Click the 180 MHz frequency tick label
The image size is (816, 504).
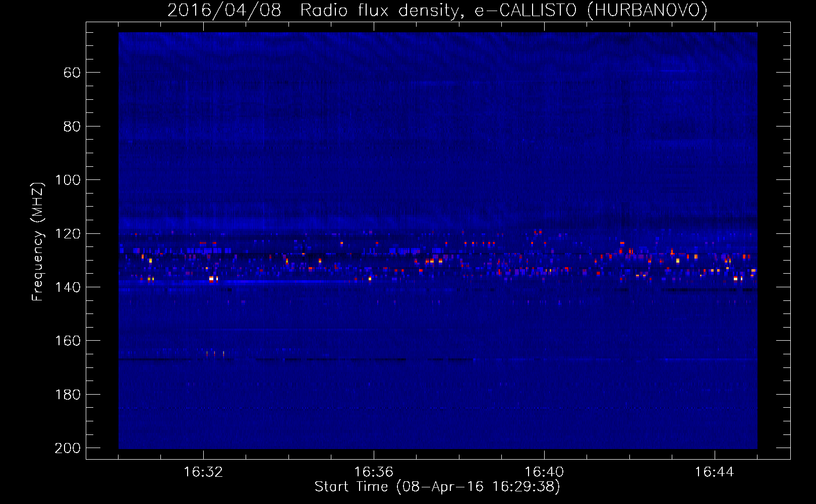pyautogui.click(x=68, y=395)
